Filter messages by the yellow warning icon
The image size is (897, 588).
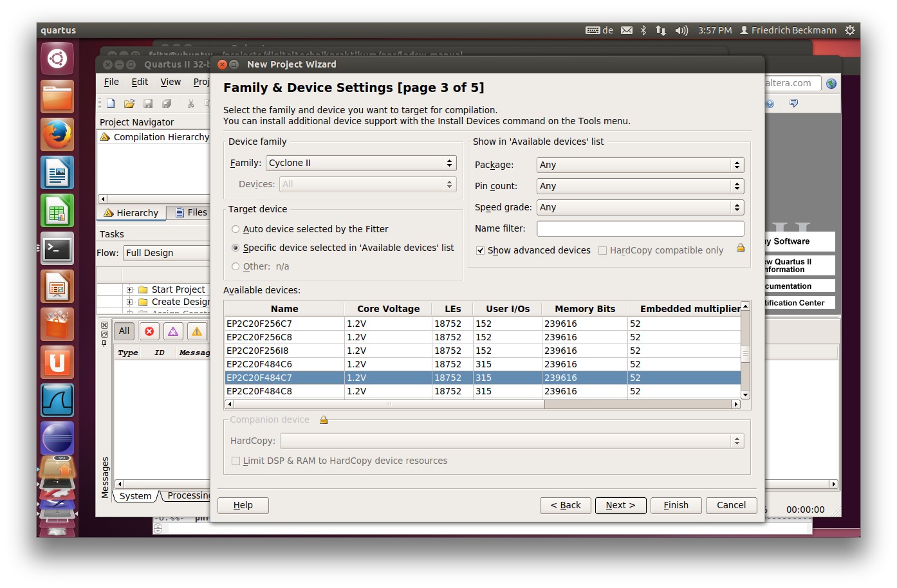pos(197,331)
